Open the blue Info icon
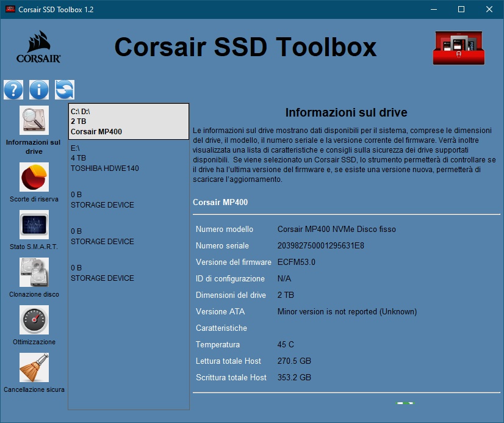This screenshot has height=423, width=504. pyautogui.click(x=39, y=89)
